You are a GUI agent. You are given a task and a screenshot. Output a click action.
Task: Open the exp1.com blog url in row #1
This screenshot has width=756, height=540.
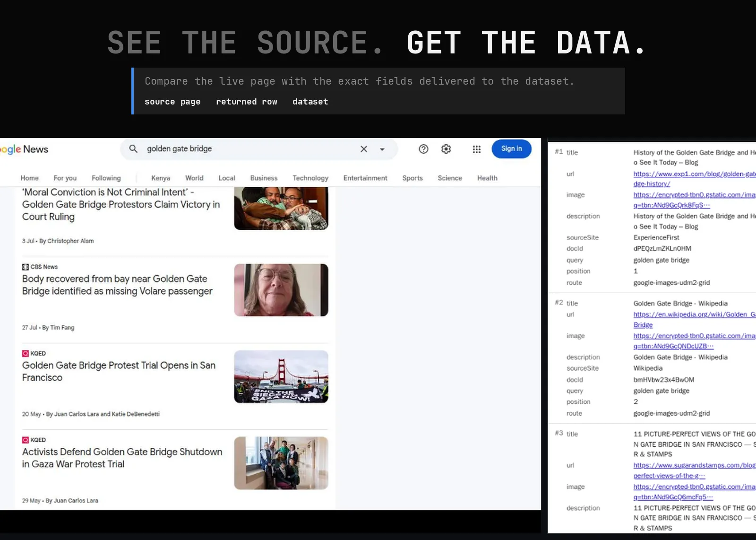click(x=695, y=179)
